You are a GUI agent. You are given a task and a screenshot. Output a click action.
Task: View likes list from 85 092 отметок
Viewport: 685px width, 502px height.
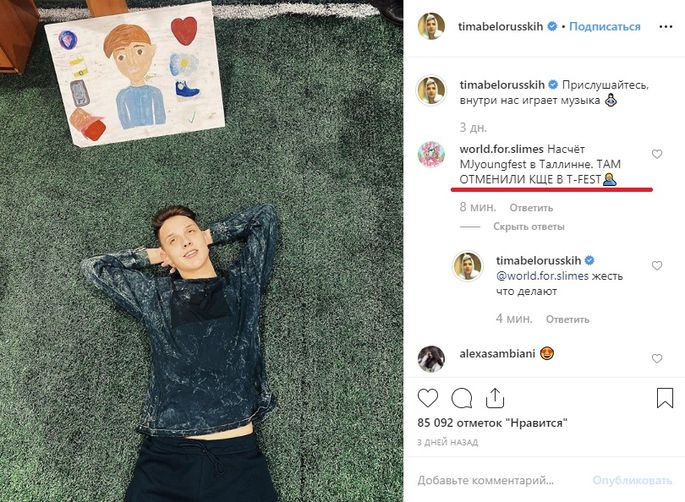pos(492,423)
